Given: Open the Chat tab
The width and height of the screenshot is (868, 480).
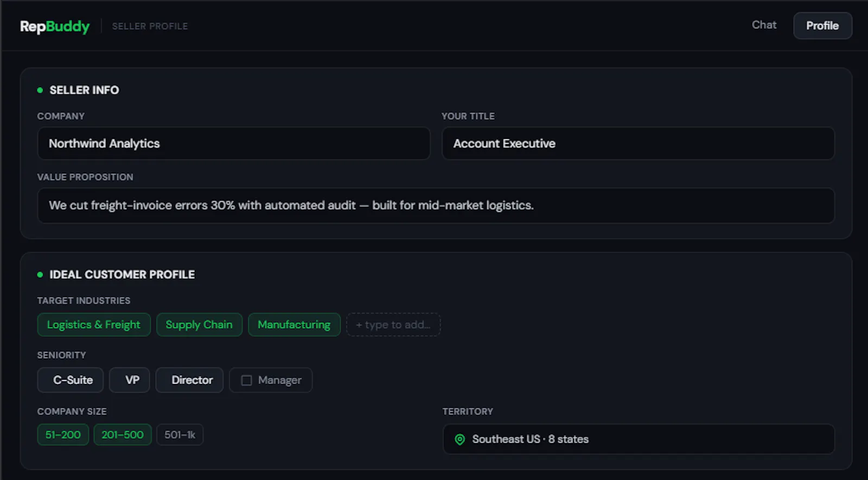Looking at the screenshot, I should pos(764,25).
